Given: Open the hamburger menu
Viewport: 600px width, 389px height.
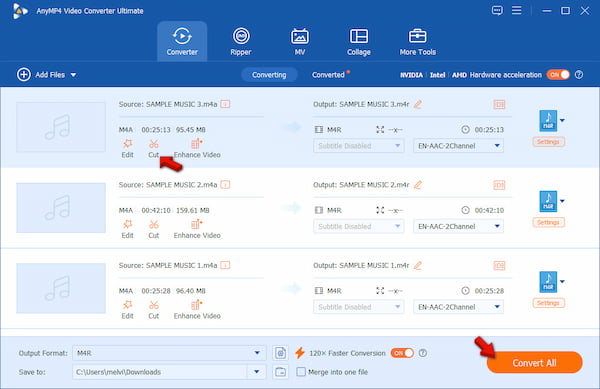Looking at the screenshot, I should coord(517,10).
